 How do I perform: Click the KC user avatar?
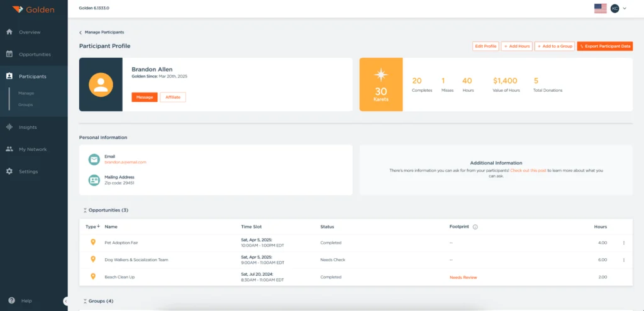point(615,8)
